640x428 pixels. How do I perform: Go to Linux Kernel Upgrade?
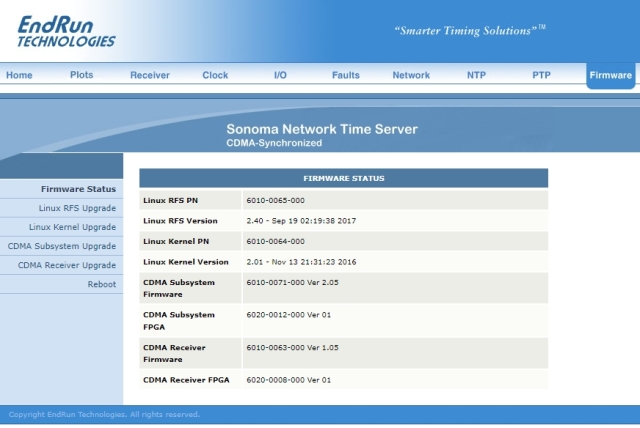pyautogui.click(x=72, y=227)
